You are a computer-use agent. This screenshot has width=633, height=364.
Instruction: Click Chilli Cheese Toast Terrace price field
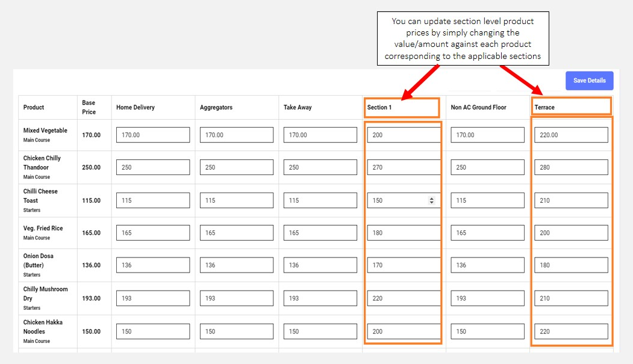point(571,200)
